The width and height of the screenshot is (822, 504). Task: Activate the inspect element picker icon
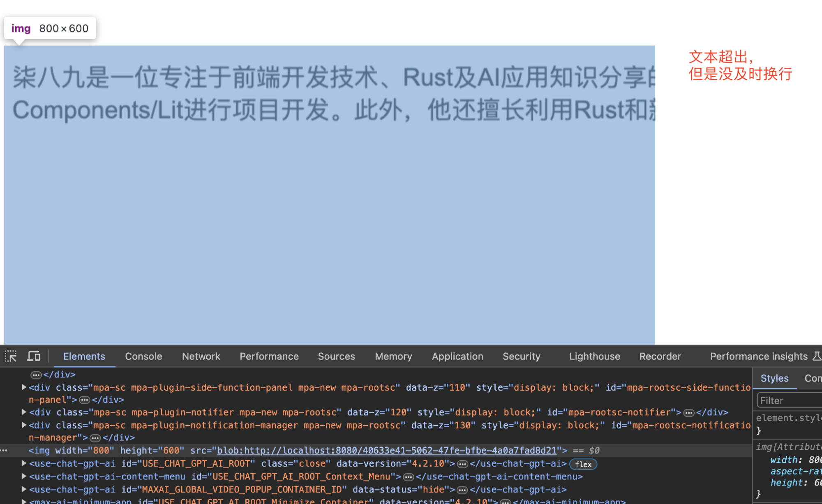coord(11,356)
